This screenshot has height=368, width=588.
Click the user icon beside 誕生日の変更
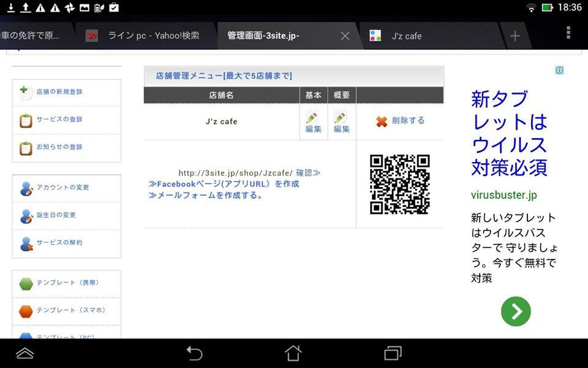[26, 217]
